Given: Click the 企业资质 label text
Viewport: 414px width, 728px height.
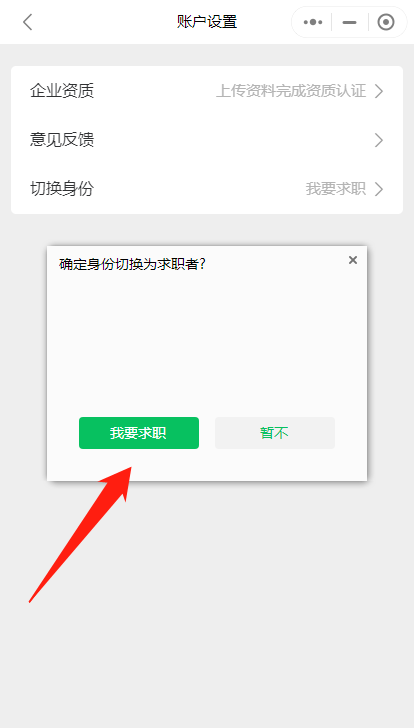Looking at the screenshot, I should (x=62, y=91).
